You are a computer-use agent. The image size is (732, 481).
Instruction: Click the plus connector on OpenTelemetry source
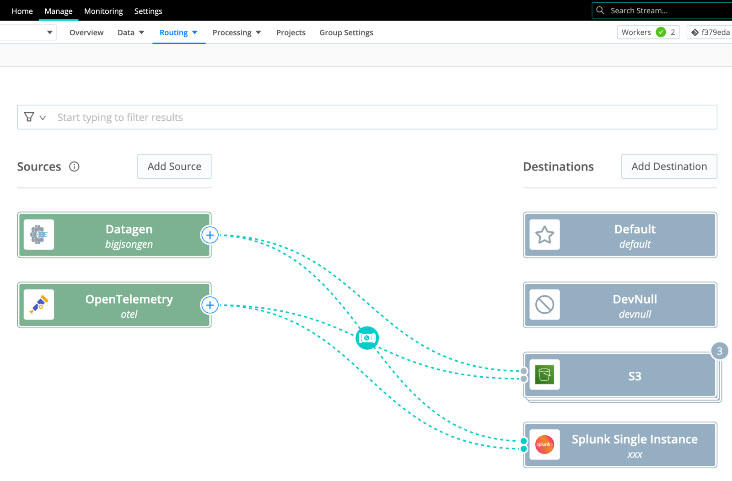pos(209,305)
